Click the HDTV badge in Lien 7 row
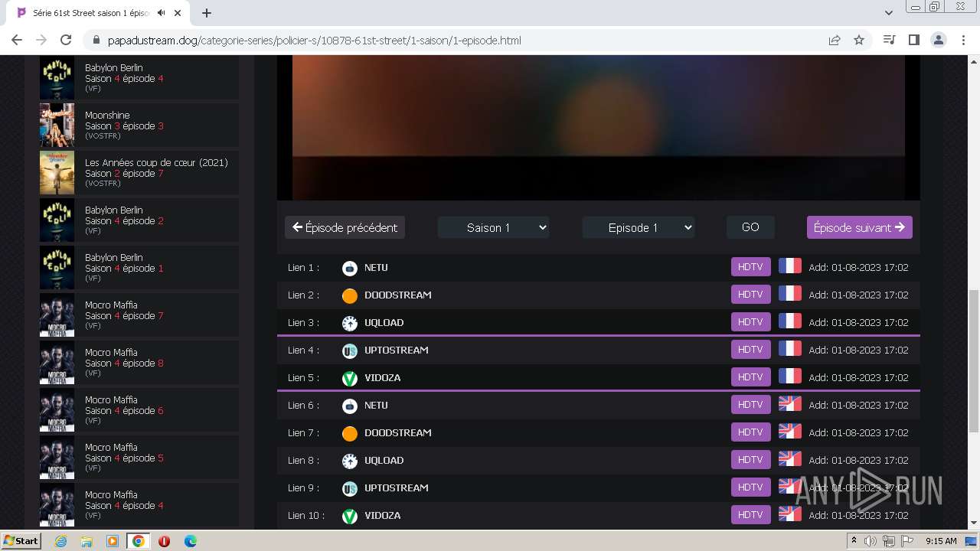This screenshot has width=980, height=551. (750, 432)
